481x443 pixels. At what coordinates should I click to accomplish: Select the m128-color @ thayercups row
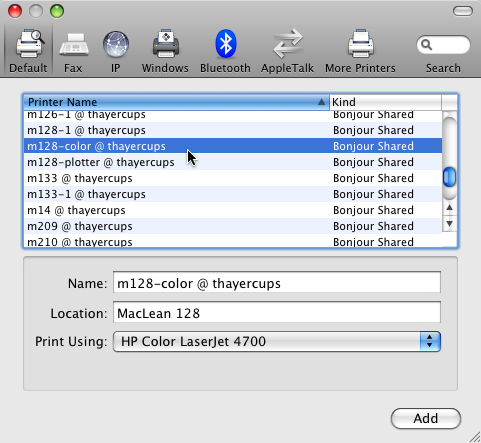[x=233, y=146]
